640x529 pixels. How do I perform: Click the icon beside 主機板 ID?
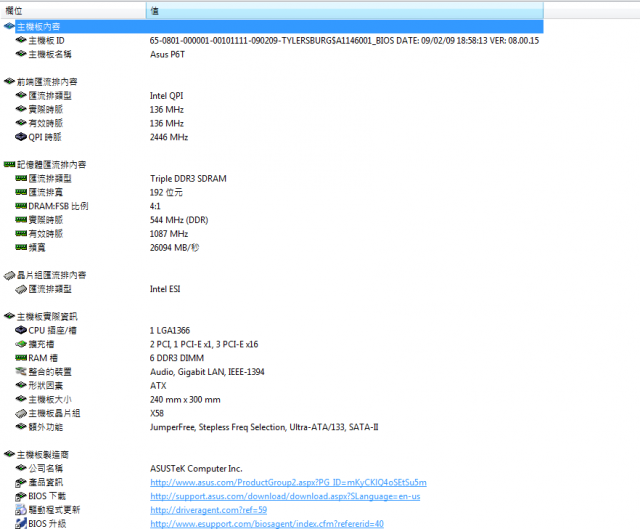21,40
